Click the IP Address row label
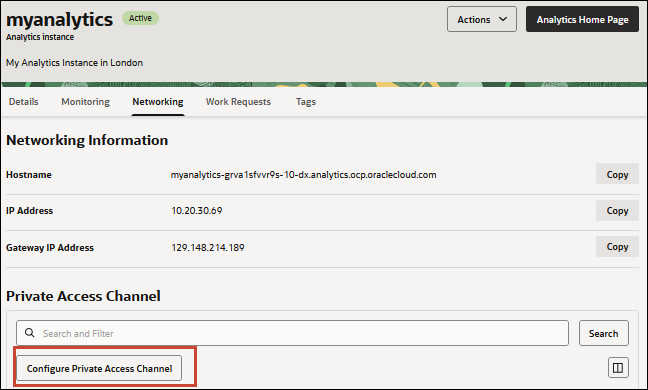This screenshot has height=390, width=648. (29, 211)
